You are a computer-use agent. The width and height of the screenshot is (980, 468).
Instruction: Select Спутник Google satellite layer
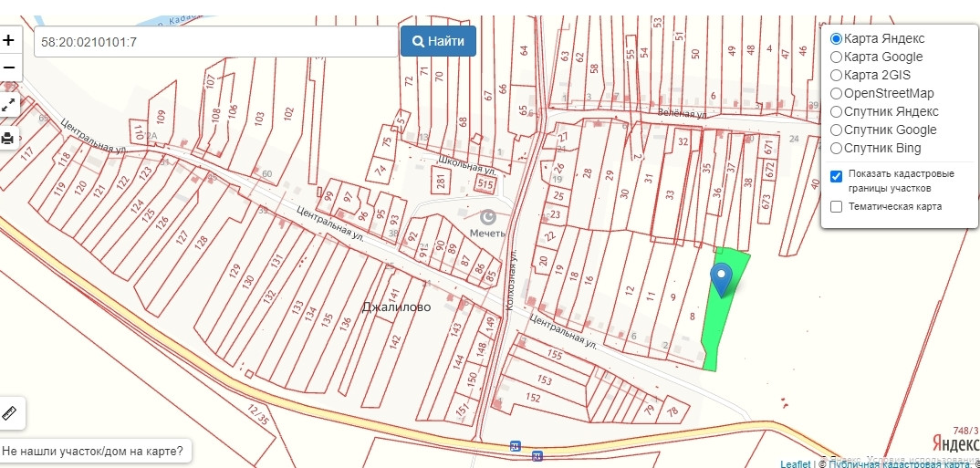pyautogui.click(x=836, y=130)
